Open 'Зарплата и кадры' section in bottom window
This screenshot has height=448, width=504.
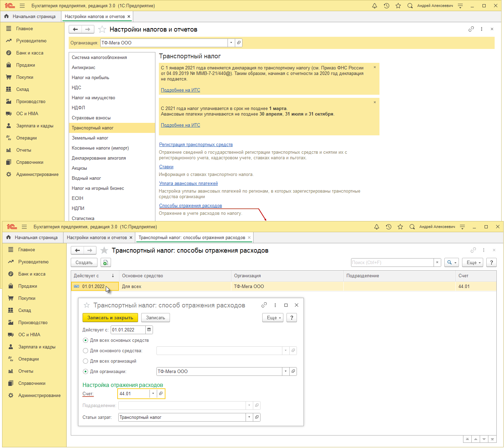click(37, 347)
